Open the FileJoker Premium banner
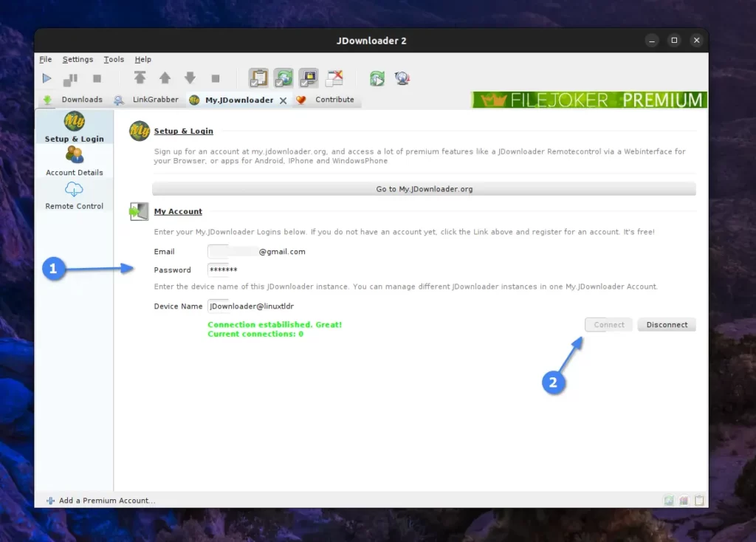 589,100
